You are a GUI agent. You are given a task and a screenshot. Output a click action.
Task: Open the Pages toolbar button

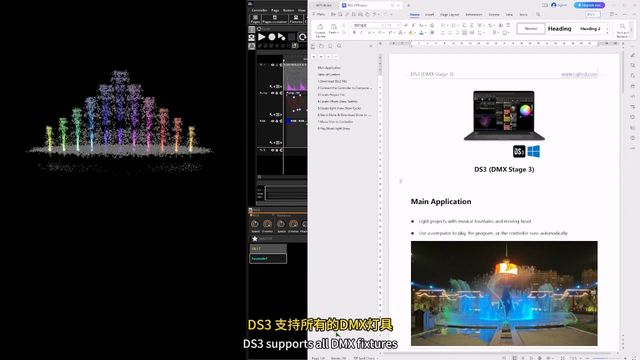[x=255, y=19]
